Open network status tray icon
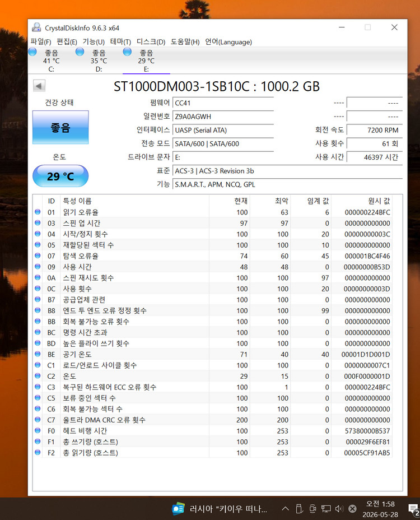The image size is (420, 520). (x=326, y=509)
